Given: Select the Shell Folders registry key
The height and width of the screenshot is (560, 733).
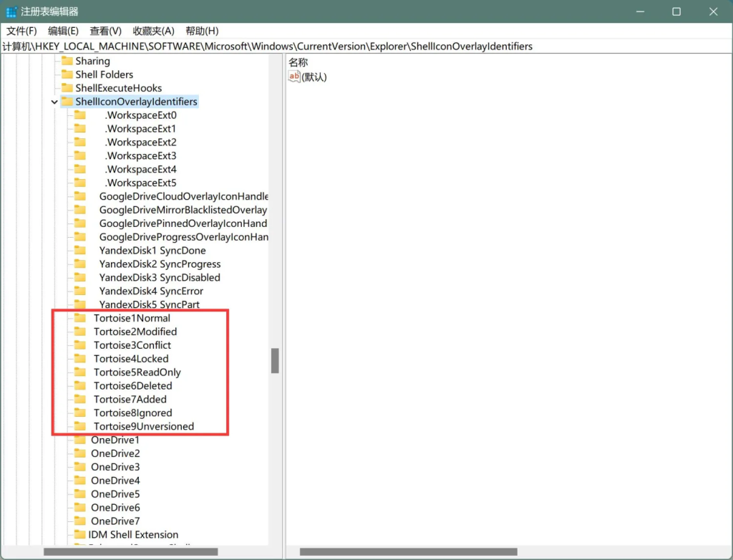Looking at the screenshot, I should point(105,74).
